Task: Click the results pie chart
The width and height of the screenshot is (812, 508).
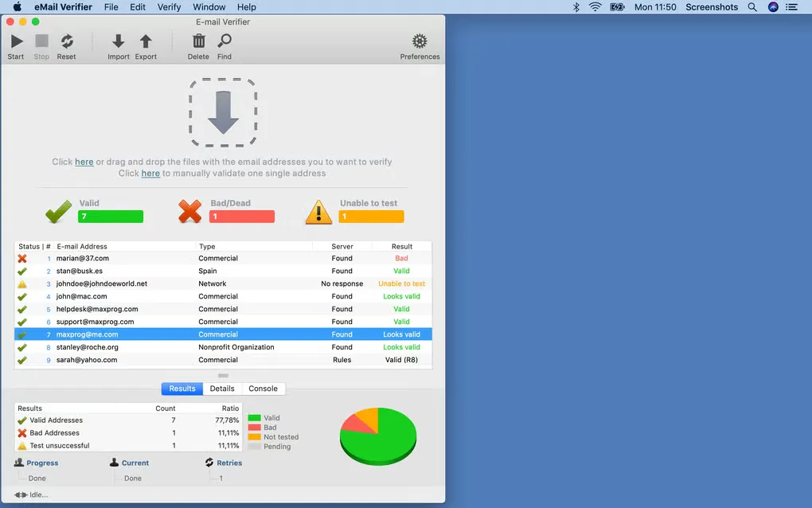Action: (378, 436)
